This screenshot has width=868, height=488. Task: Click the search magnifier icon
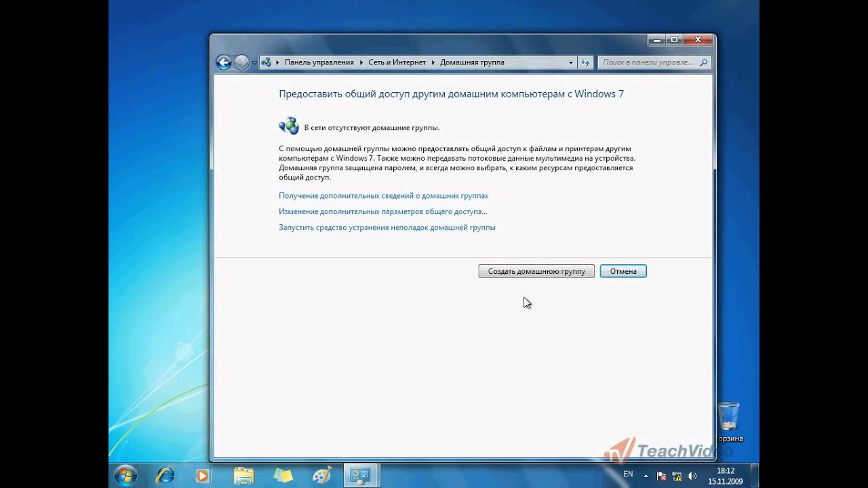click(x=703, y=62)
